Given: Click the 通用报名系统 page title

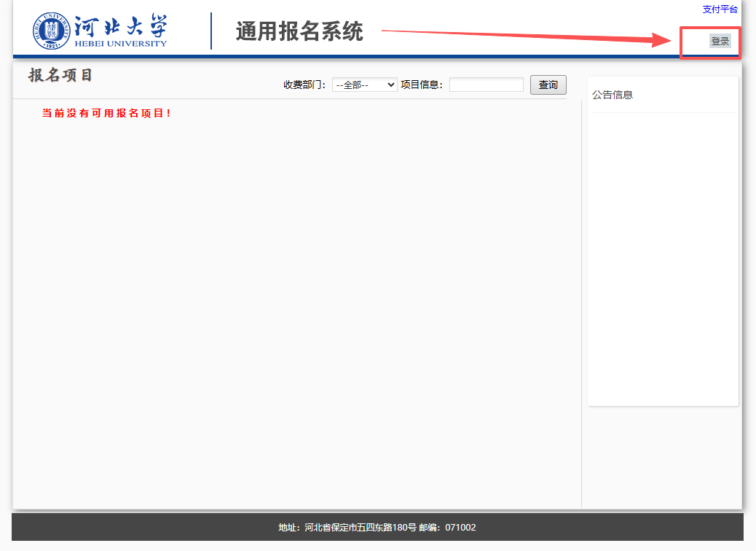Looking at the screenshot, I should coord(299,31).
